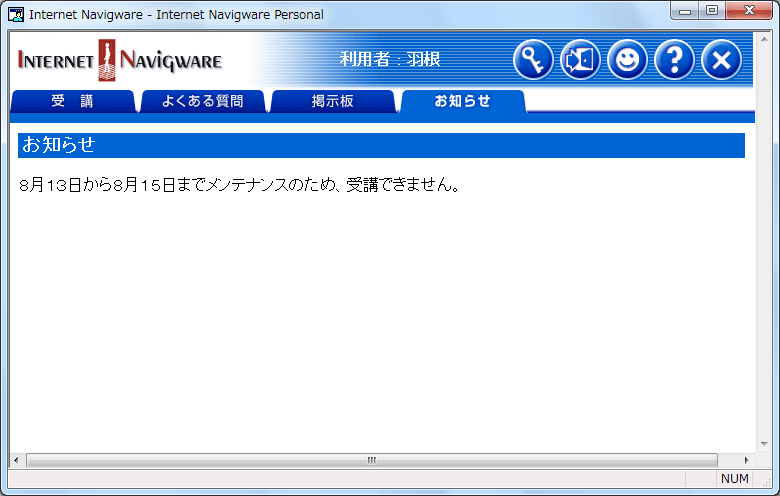
Task: Click the key (password) icon button
Action: point(533,60)
